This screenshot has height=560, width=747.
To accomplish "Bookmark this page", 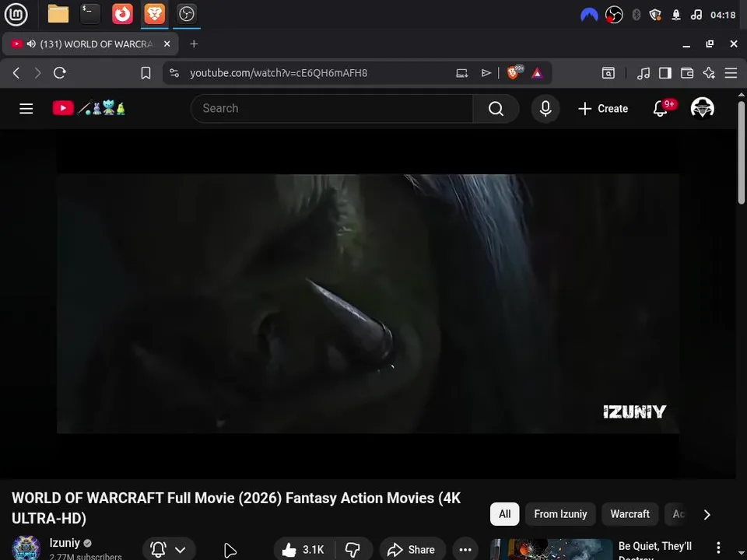I will (x=146, y=73).
